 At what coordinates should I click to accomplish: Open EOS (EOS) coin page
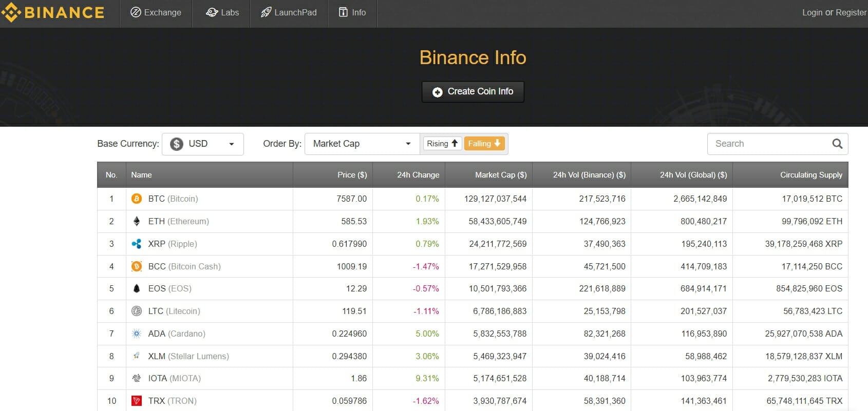pyautogui.click(x=170, y=288)
